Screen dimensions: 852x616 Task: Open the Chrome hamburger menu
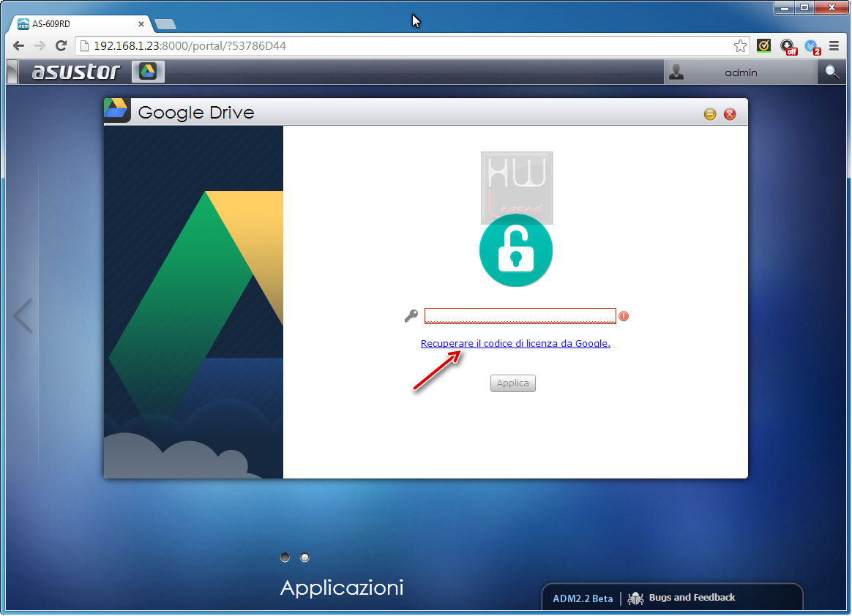[834, 45]
